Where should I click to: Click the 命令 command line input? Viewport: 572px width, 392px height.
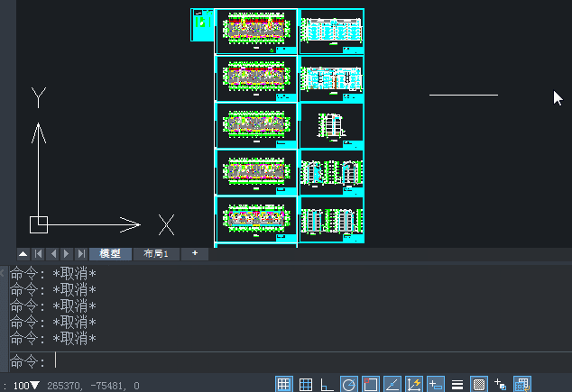pyautogui.click(x=271, y=360)
